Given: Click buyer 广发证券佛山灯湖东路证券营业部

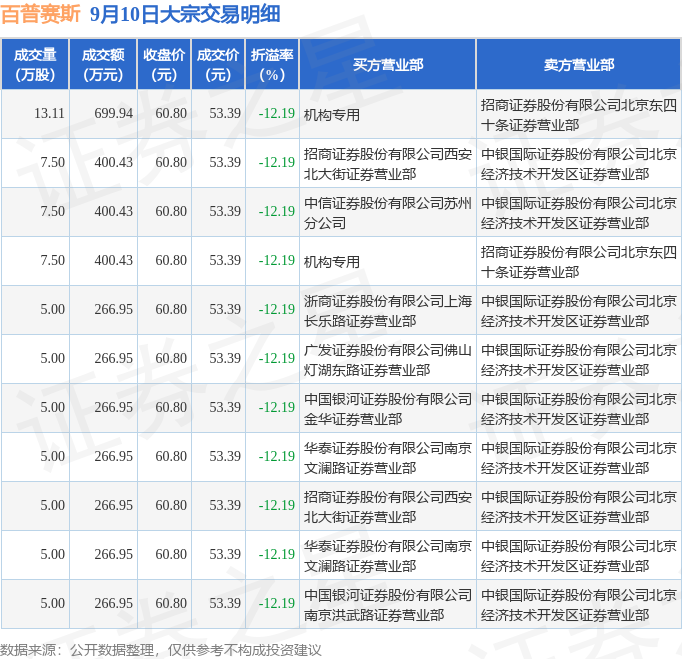Looking at the screenshot, I should pyautogui.click(x=388, y=360).
